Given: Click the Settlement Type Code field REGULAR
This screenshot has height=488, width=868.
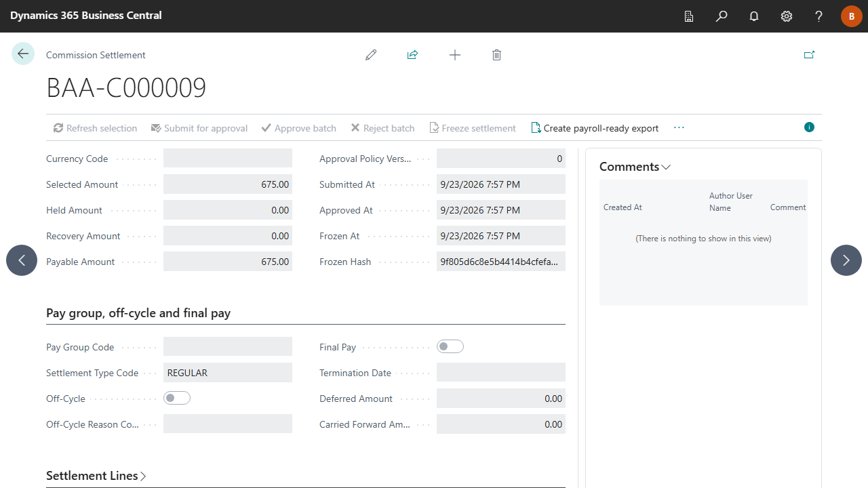Looking at the screenshot, I should [228, 373].
